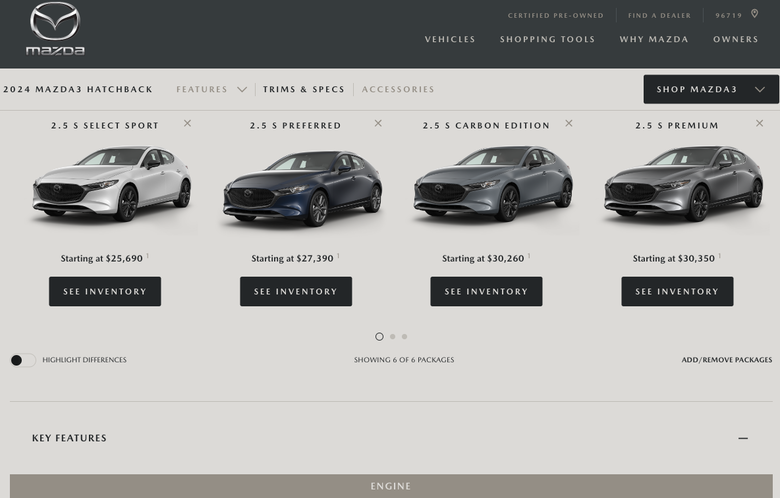The height and width of the screenshot is (498, 780).
Task: Click the Key Features heading text
Action: point(69,438)
